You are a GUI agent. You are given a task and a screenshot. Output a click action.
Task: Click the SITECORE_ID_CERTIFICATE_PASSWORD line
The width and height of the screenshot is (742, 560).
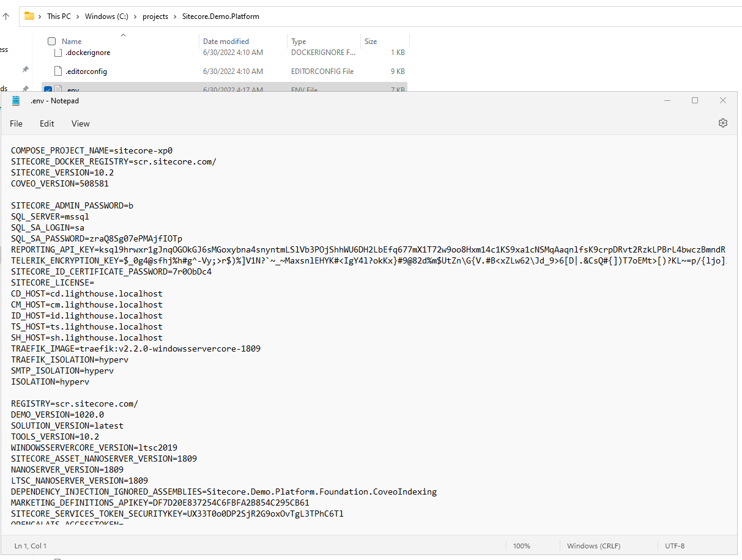[x=111, y=271]
